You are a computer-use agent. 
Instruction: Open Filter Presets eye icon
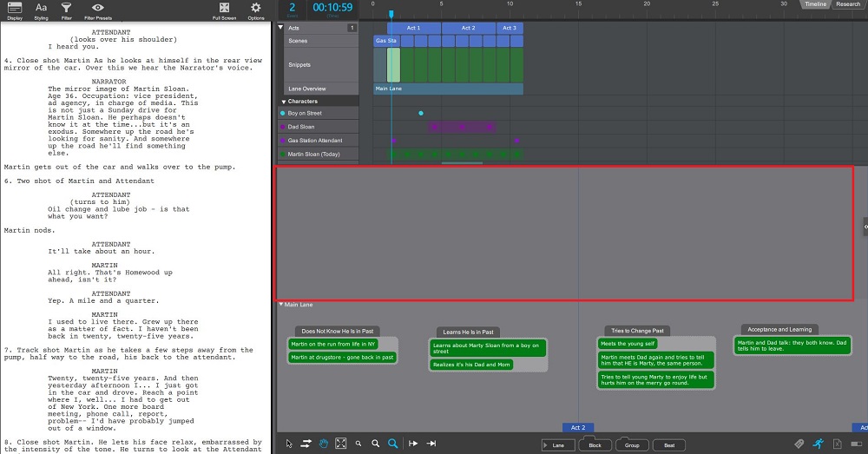[97, 9]
